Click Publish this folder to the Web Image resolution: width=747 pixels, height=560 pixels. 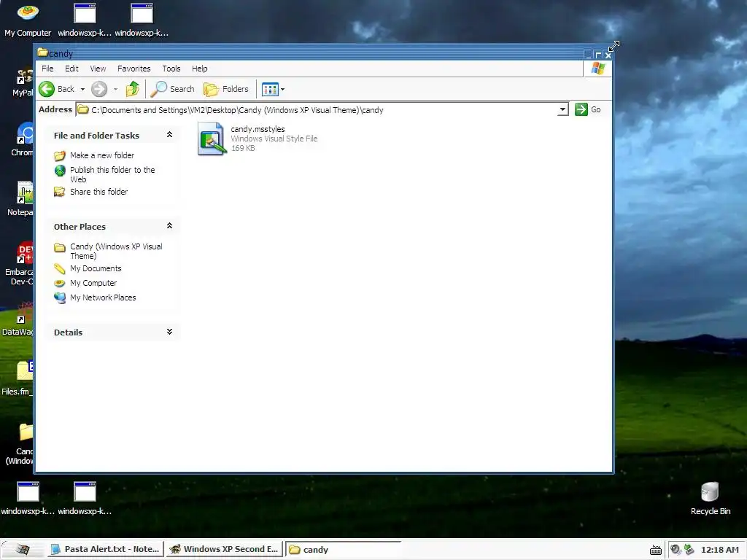pyautogui.click(x=112, y=175)
